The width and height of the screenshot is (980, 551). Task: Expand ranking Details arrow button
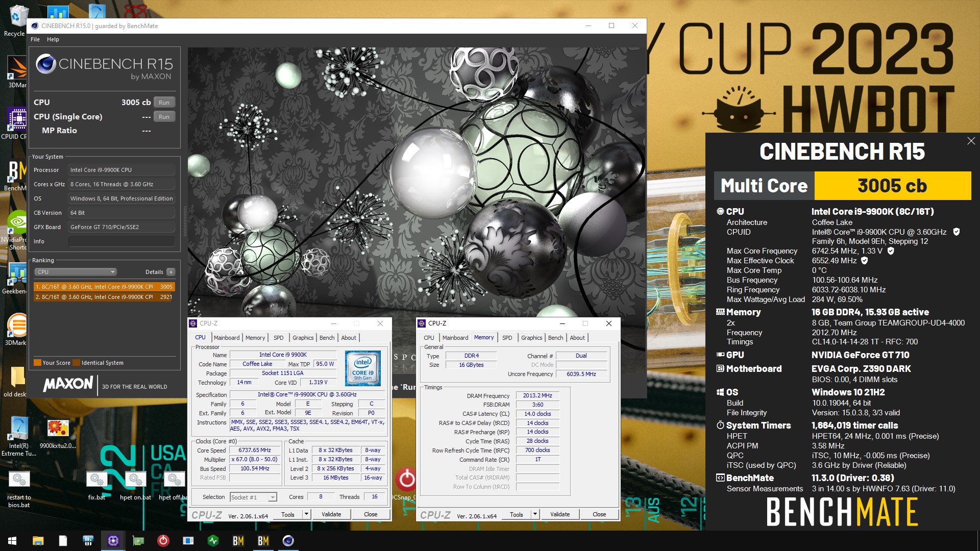pyautogui.click(x=171, y=272)
